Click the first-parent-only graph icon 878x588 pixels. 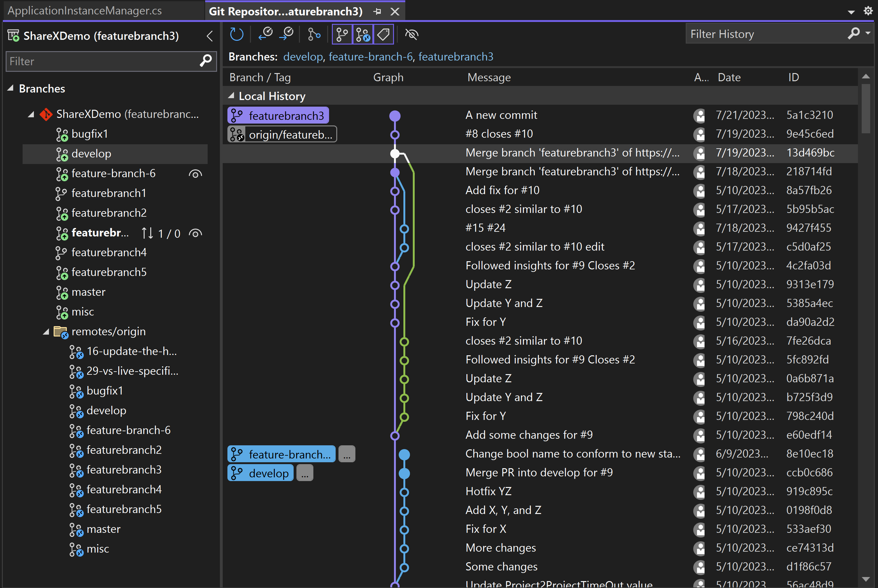coord(314,34)
